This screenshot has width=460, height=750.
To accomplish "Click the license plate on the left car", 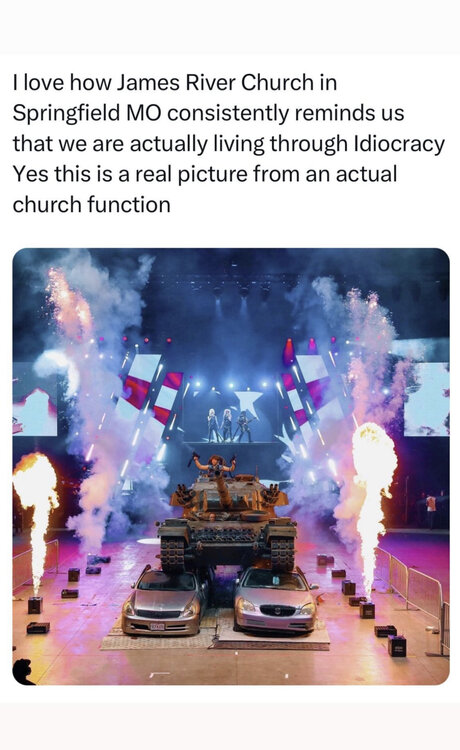I will tap(157, 626).
